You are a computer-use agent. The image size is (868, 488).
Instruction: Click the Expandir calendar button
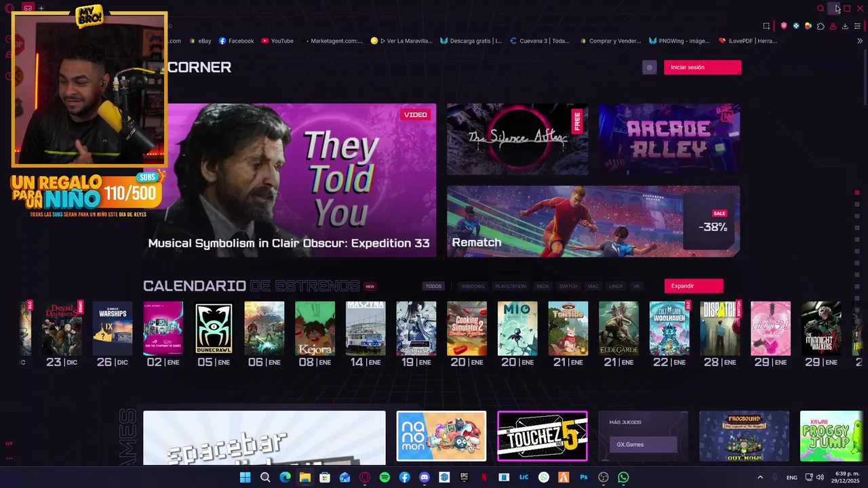point(694,286)
